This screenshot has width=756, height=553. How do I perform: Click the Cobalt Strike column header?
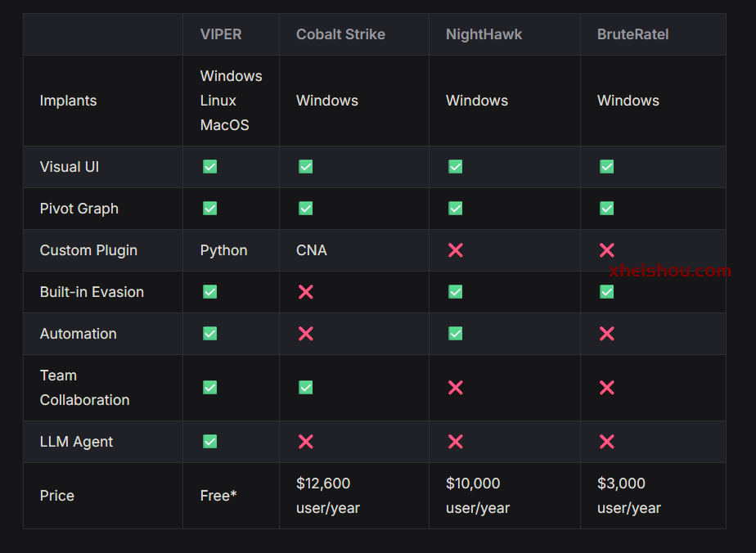pyautogui.click(x=340, y=34)
